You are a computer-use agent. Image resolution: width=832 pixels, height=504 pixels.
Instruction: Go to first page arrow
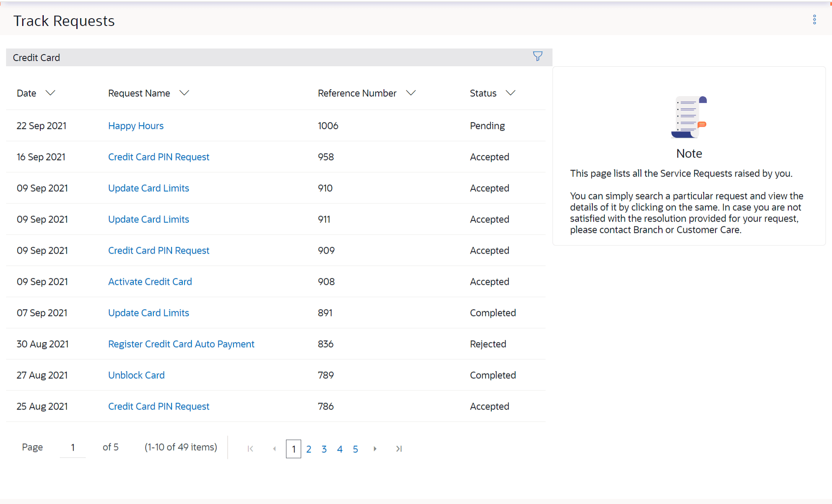click(250, 449)
